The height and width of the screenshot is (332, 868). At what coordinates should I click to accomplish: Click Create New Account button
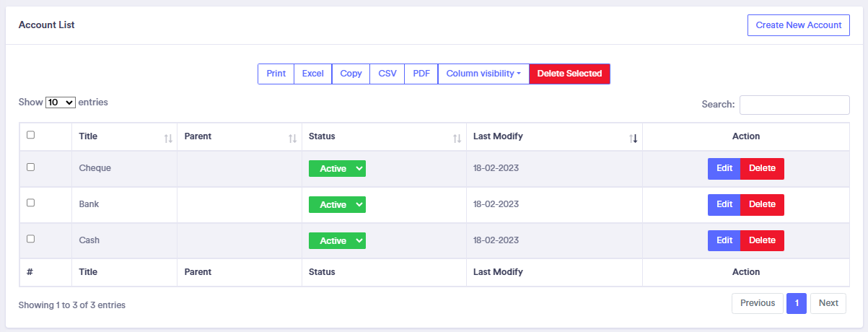pos(798,25)
